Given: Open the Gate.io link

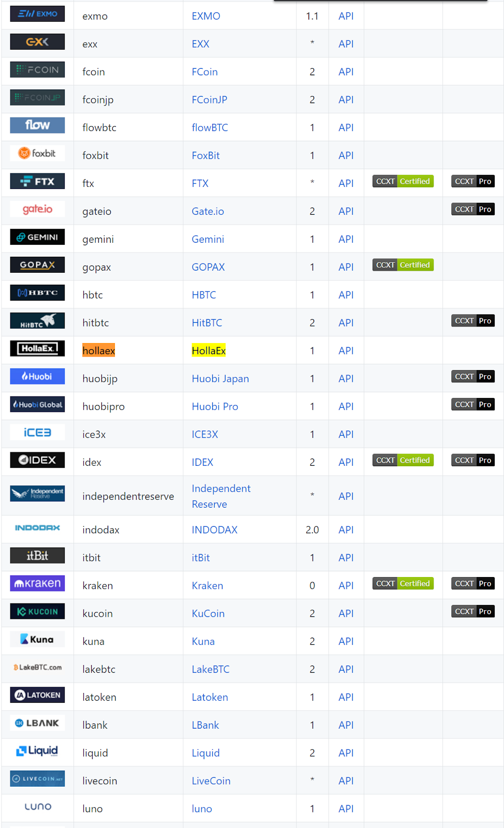Looking at the screenshot, I should (208, 211).
